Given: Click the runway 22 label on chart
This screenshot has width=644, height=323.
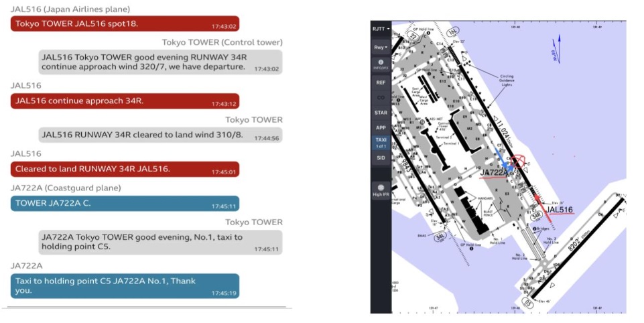Looking at the screenshot, I should tap(412, 37).
